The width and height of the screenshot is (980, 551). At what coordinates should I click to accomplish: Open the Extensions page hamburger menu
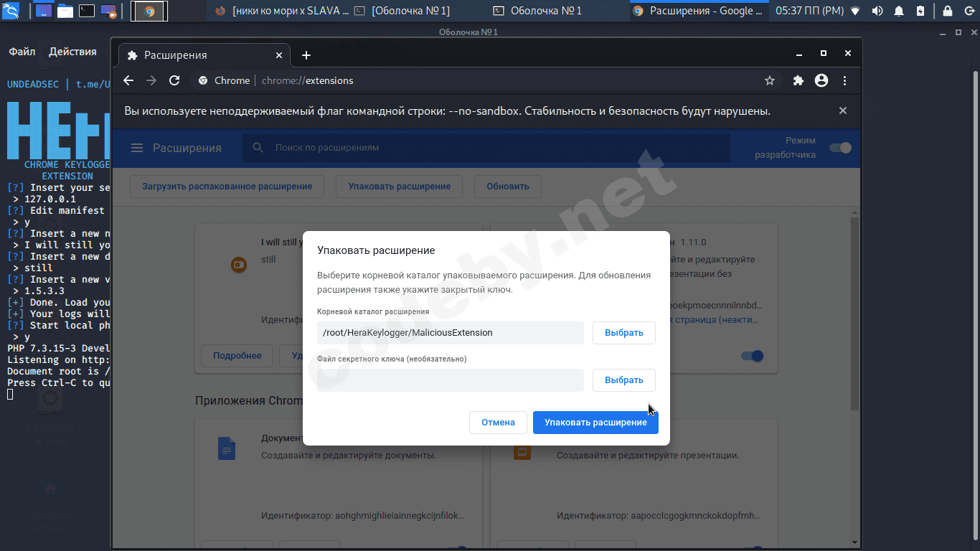(x=136, y=148)
